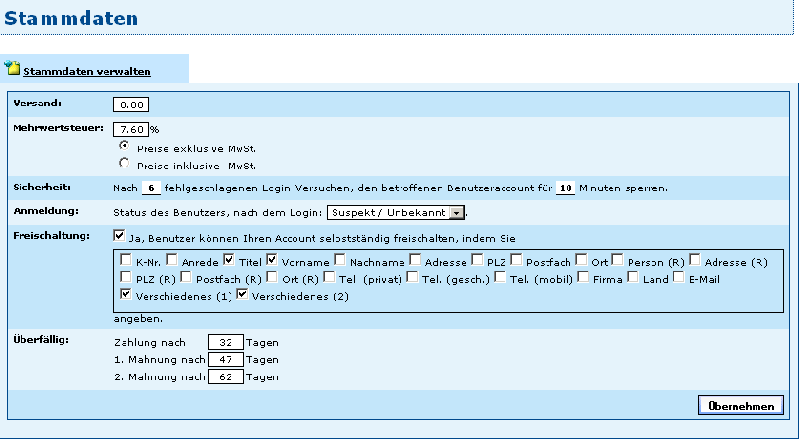Enable the K-Nr. checkbox
The height and width of the screenshot is (439, 800).
(126, 260)
